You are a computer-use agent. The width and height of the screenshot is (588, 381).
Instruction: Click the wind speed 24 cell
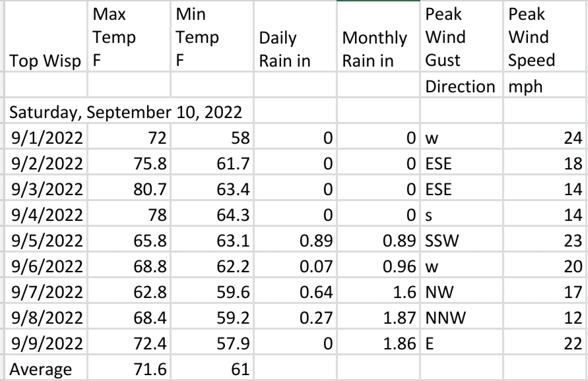point(546,138)
